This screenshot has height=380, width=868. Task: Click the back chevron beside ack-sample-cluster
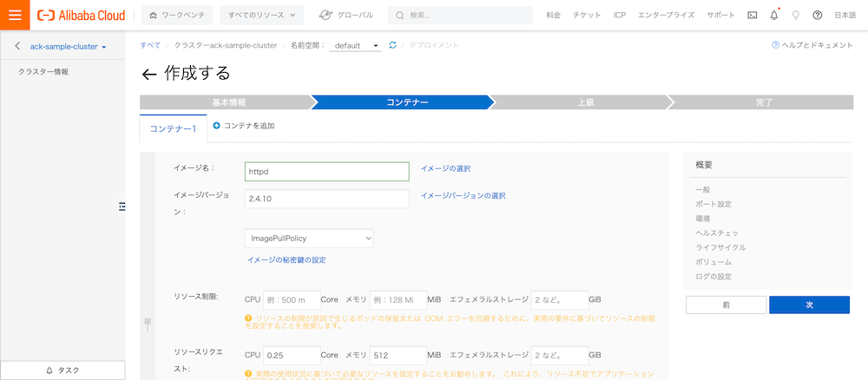point(17,46)
